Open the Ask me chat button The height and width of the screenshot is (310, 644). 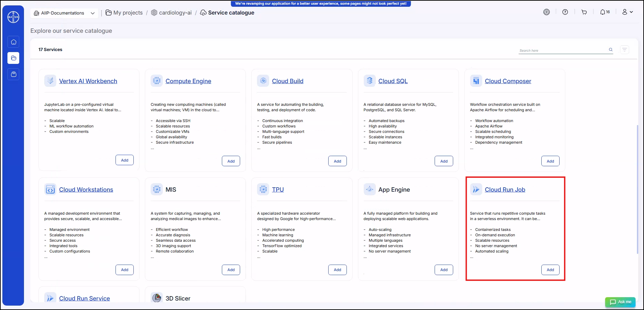pyautogui.click(x=620, y=302)
